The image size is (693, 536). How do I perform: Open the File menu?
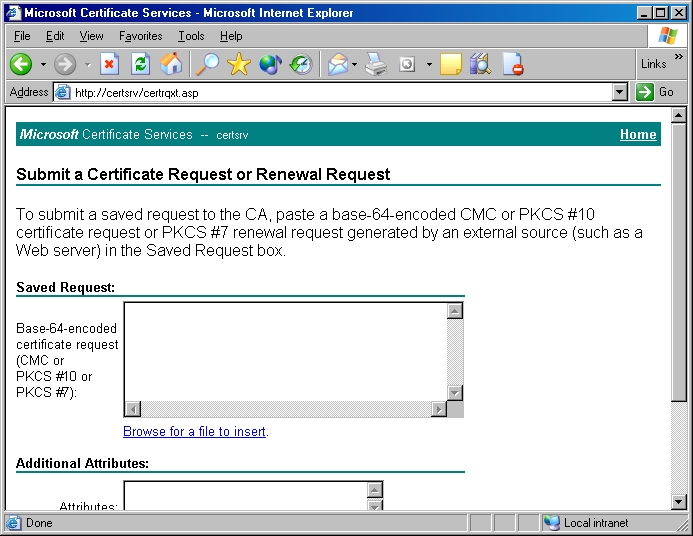click(x=22, y=36)
